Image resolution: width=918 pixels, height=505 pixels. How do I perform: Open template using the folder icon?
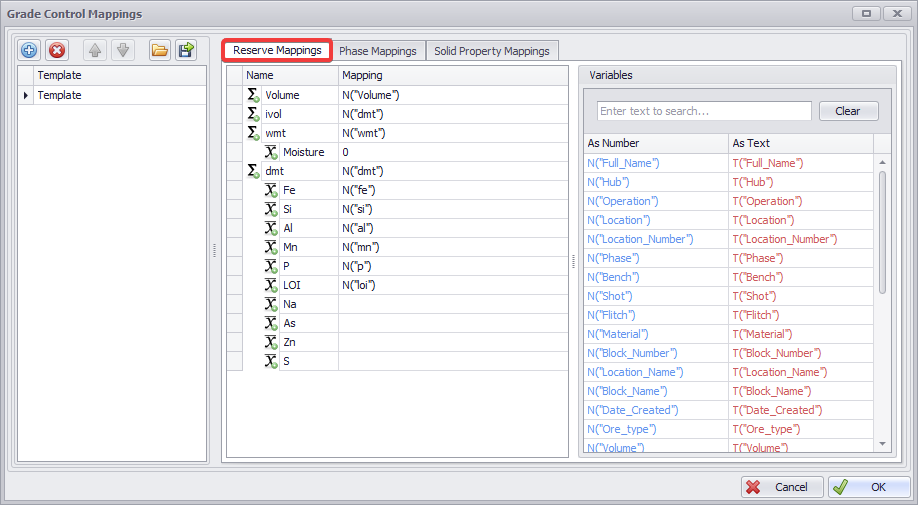pos(159,50)
